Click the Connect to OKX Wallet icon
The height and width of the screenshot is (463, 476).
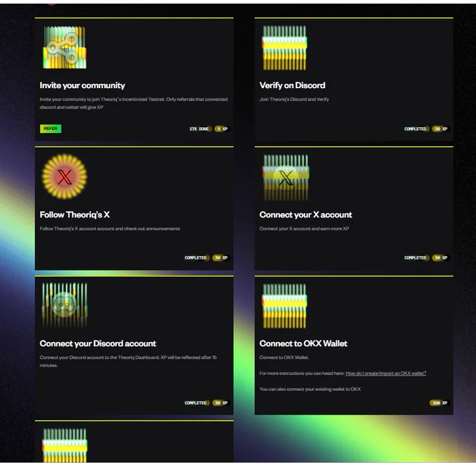pos(284,306)
